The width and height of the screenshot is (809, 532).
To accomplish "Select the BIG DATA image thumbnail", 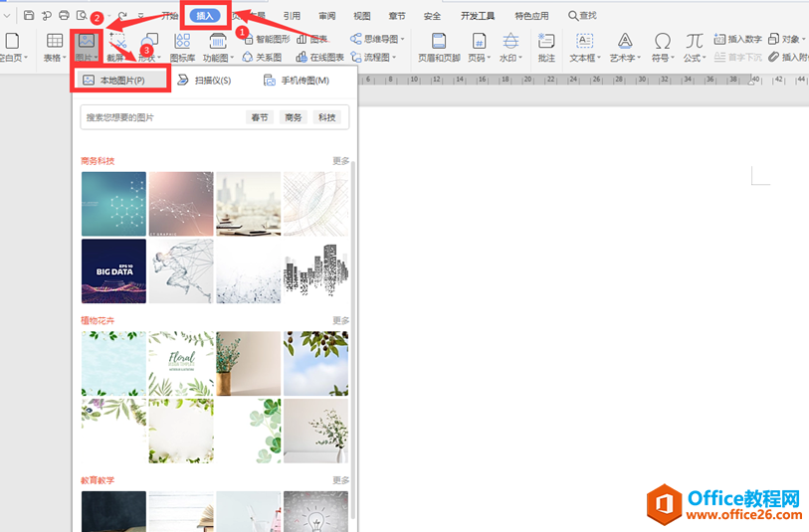I will click(113, 270).
